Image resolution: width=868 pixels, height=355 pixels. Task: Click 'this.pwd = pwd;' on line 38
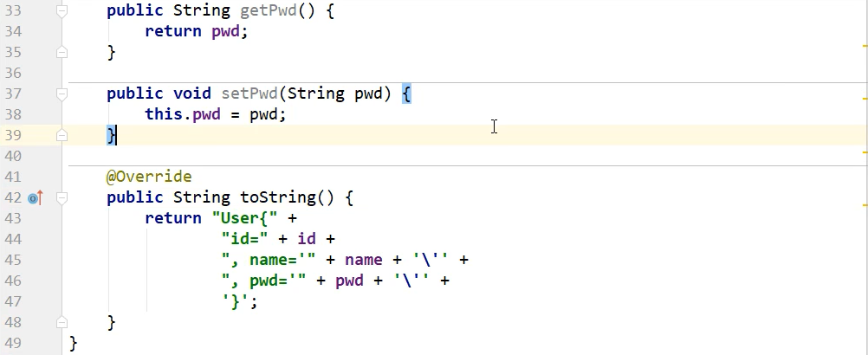216,114
